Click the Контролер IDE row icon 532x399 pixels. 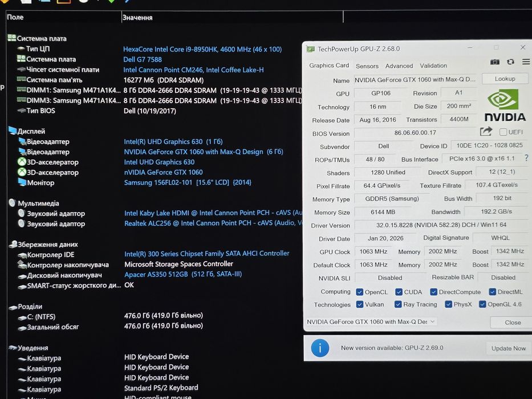[22, 255]
